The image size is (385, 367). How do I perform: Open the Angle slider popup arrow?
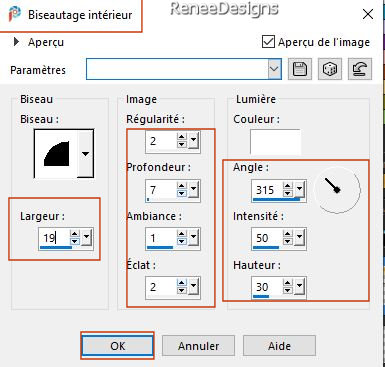pyautogui.click(x=300, y=189)
